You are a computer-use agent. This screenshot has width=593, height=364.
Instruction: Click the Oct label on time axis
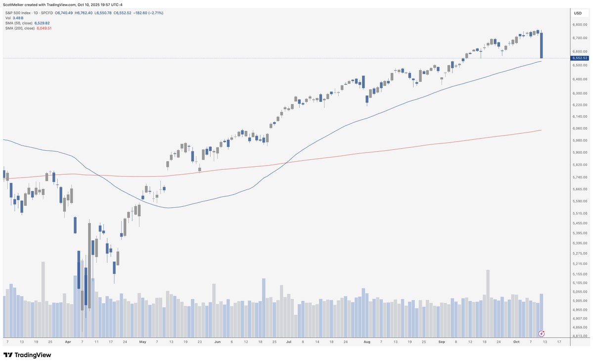(x=515, y=341)
